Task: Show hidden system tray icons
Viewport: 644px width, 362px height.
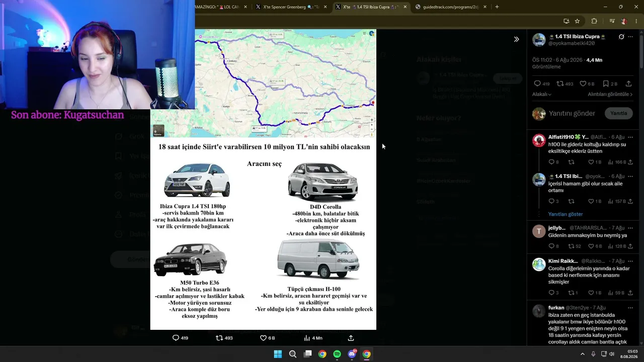Action: (x=583, y=354)
